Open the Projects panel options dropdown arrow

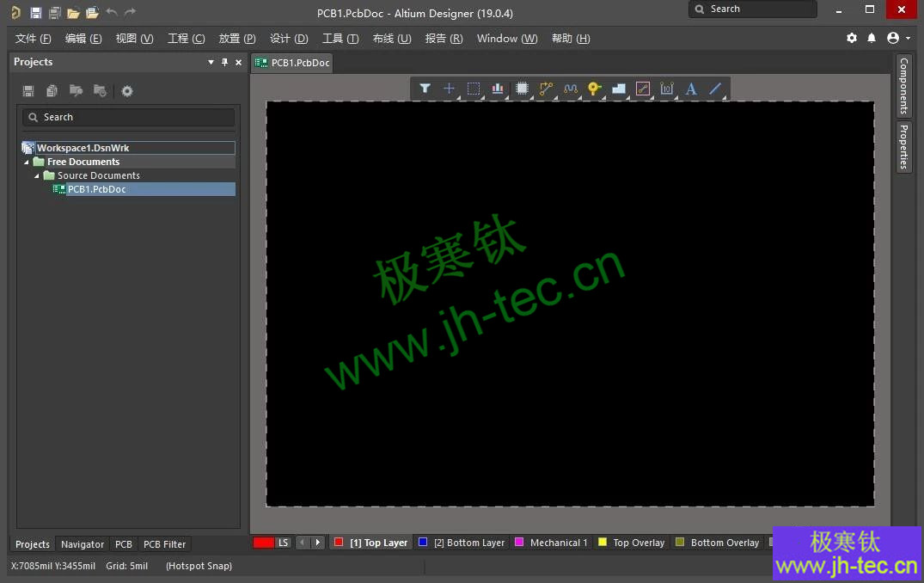pos(211,62)
